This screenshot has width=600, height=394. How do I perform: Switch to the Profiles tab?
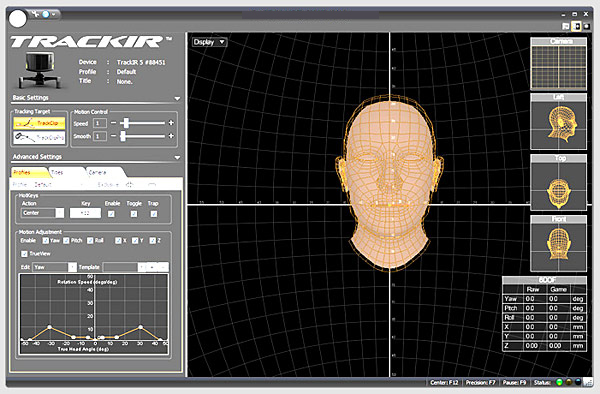click(29, 173)
